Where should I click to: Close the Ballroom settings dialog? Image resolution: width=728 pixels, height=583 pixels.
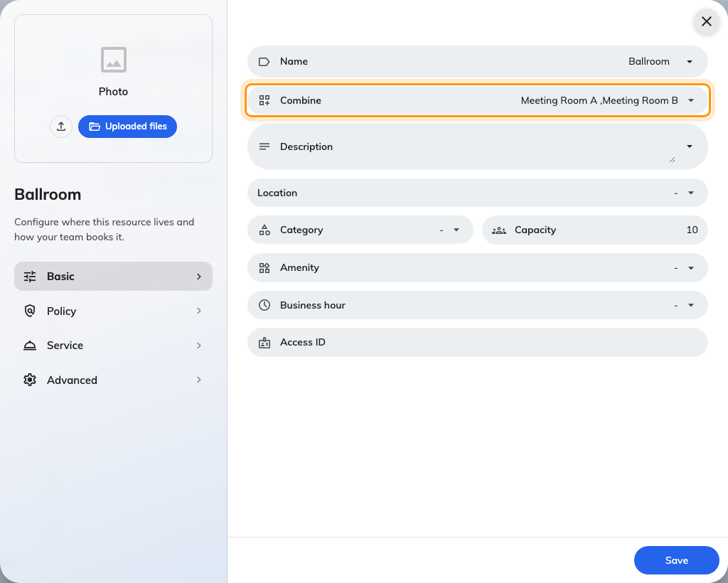[706, 21]
